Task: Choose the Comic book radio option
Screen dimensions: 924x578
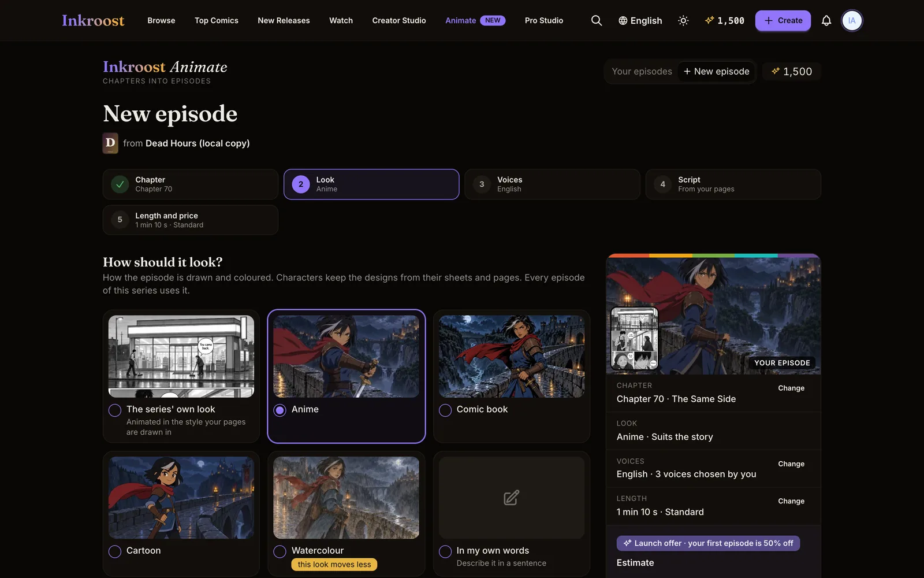Action: coord(445,410)
